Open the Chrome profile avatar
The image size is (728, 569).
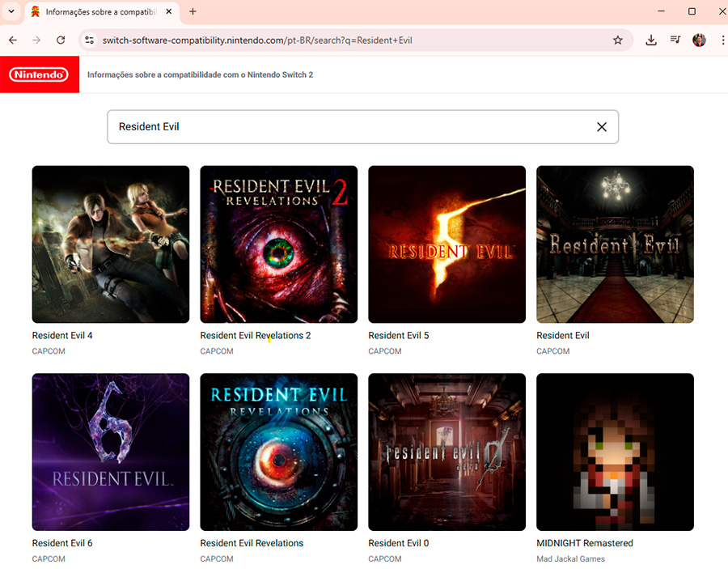click(700, 40)
